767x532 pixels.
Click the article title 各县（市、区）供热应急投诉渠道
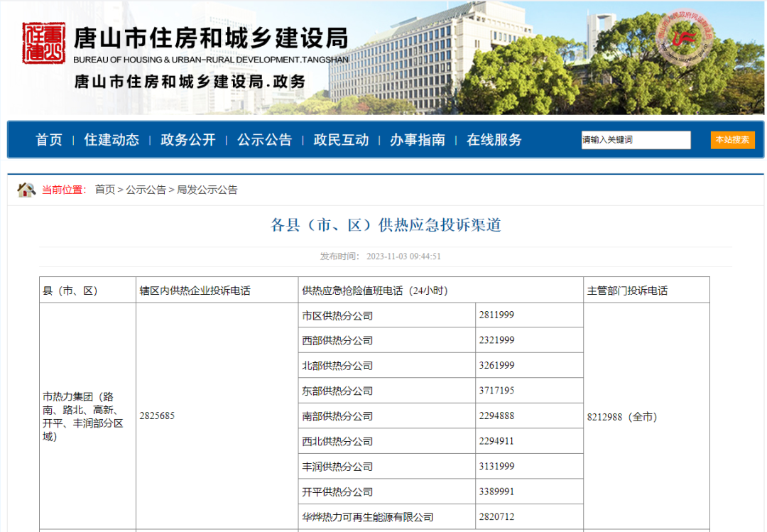(x=386, y=225)
